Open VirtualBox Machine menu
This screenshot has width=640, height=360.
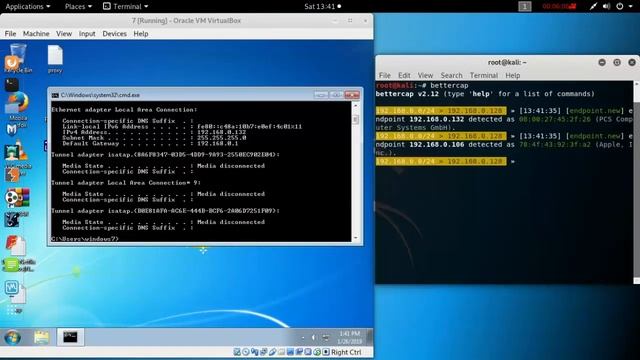point(36,33)
